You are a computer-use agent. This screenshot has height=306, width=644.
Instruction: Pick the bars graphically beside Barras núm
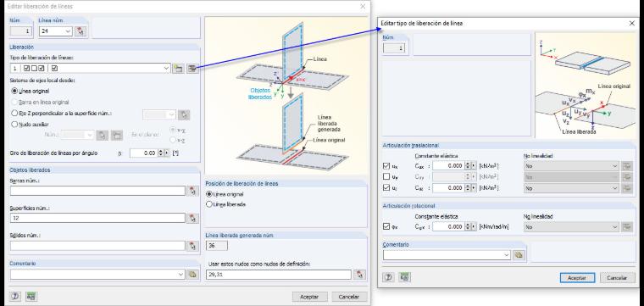tap(192, 191)
